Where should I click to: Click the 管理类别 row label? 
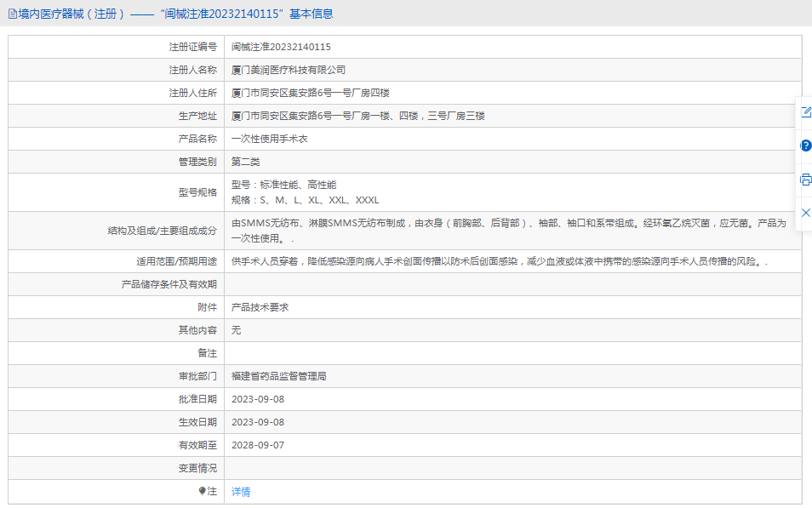click(197, 162)
